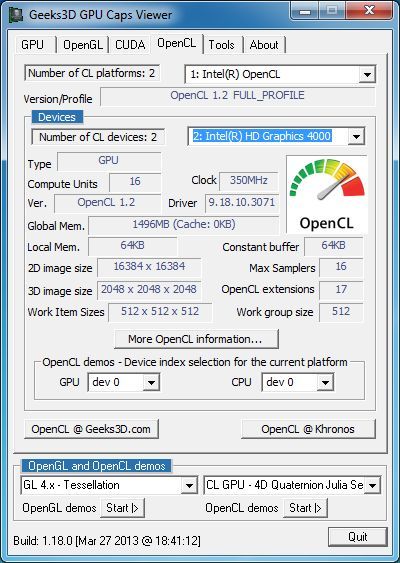Click the OpenCL speedometer logo

[327, 195]
